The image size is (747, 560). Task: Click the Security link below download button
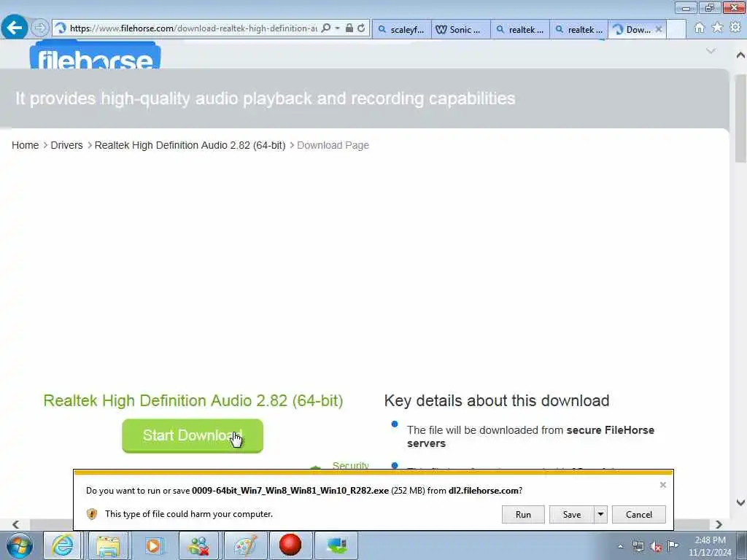tap(351, 465)
